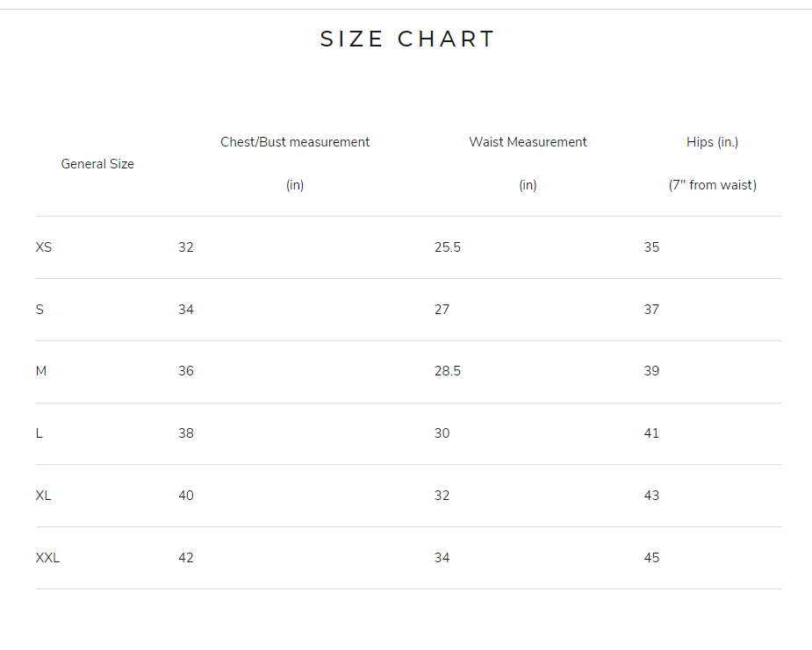
Task: Click the M size row label
Action: (41, 371)
